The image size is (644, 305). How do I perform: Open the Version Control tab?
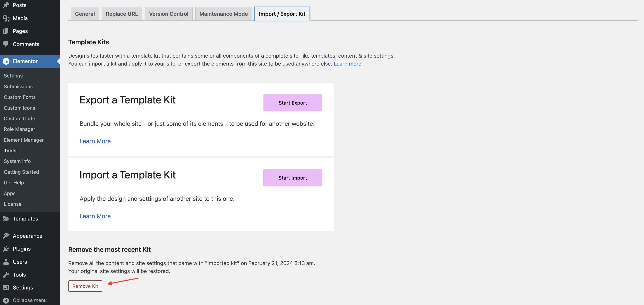168,14
